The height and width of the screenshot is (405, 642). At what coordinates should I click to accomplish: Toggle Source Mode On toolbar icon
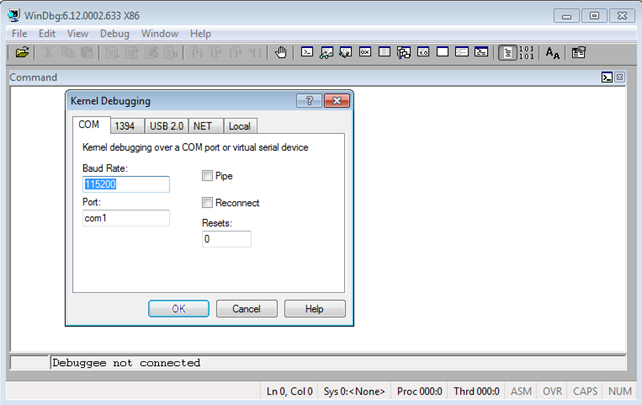click(x=507, y=53)
